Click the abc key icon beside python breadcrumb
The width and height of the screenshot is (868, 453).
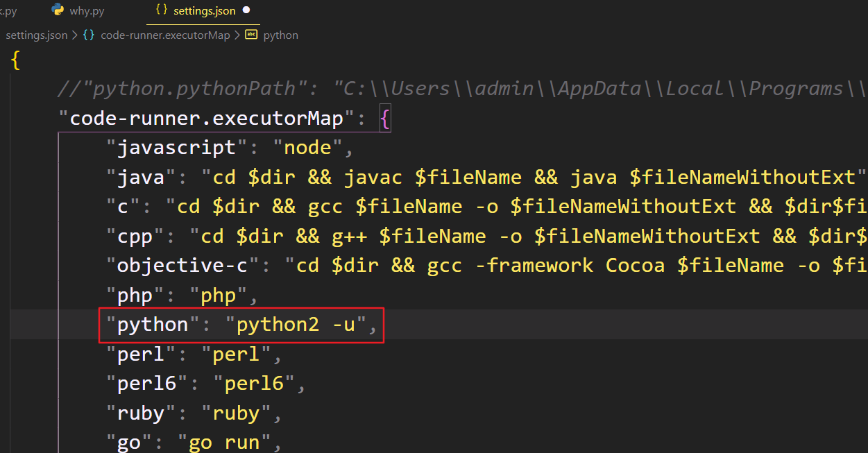tap(250, 35)
